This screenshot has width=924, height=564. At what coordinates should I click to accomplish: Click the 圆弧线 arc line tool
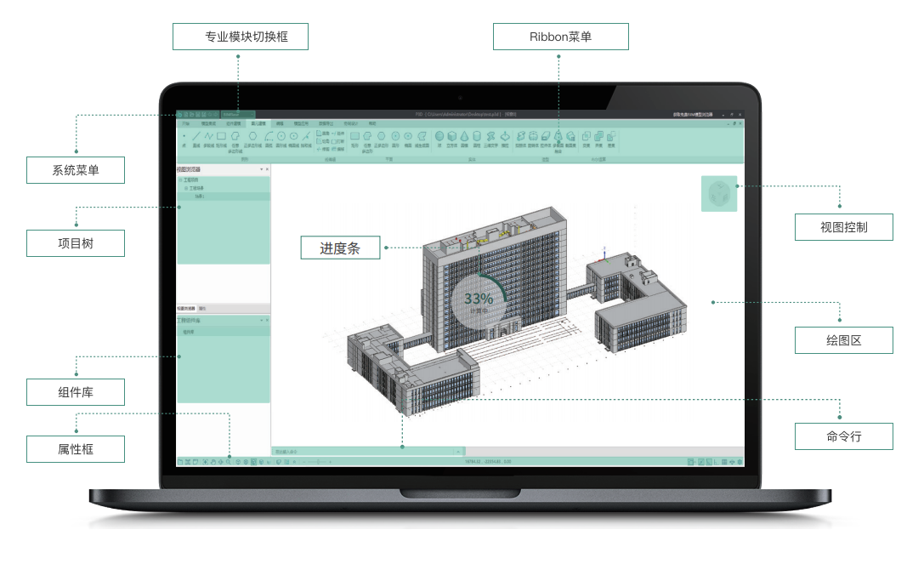click(x=269, y=137)
